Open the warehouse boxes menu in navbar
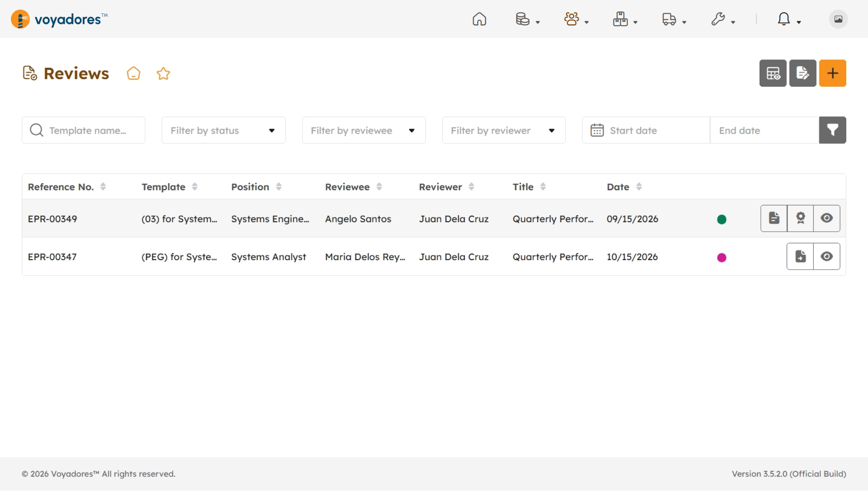868x491 pixels. pos(625,19)
